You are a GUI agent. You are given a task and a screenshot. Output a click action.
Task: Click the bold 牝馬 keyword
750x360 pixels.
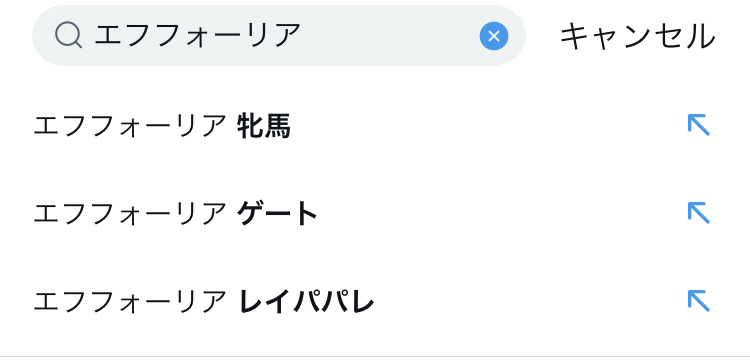click(x=264, y=127)
